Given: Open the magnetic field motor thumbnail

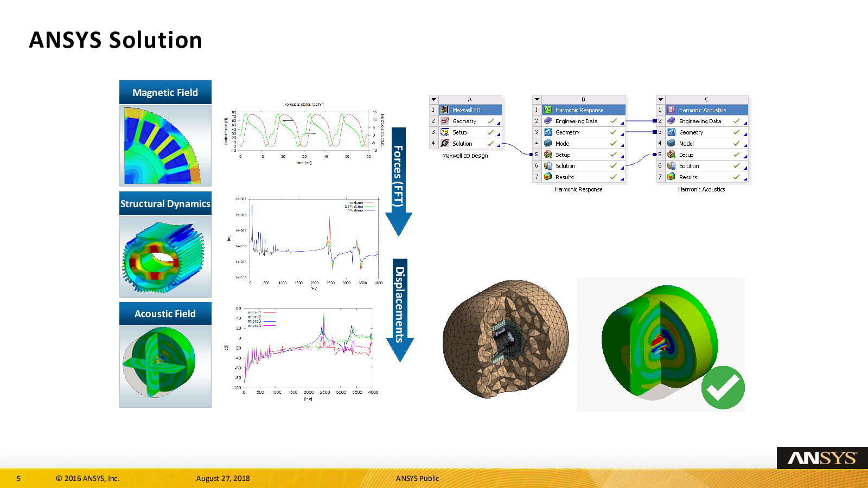Looking at the screenshot, I should point(165,145).
